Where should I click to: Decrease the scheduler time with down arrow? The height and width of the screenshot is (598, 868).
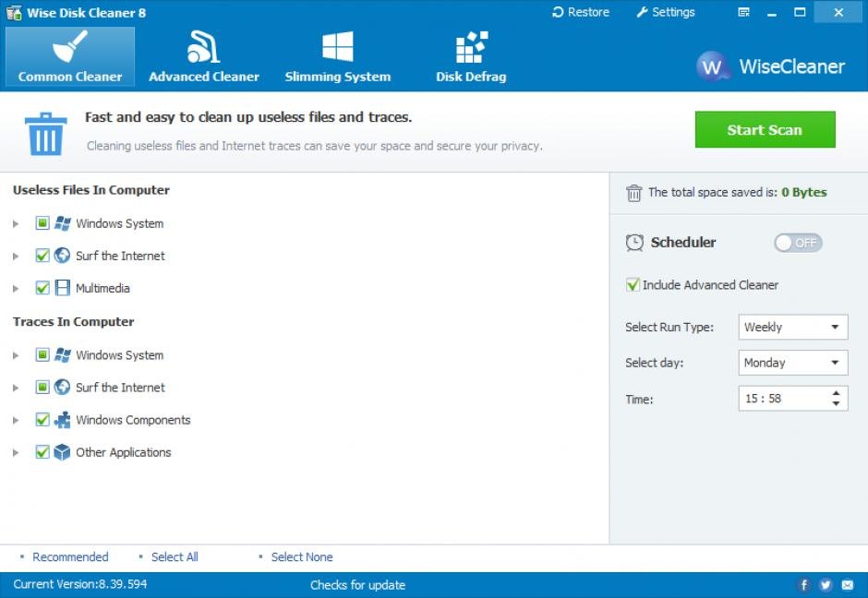coord(836,404)
